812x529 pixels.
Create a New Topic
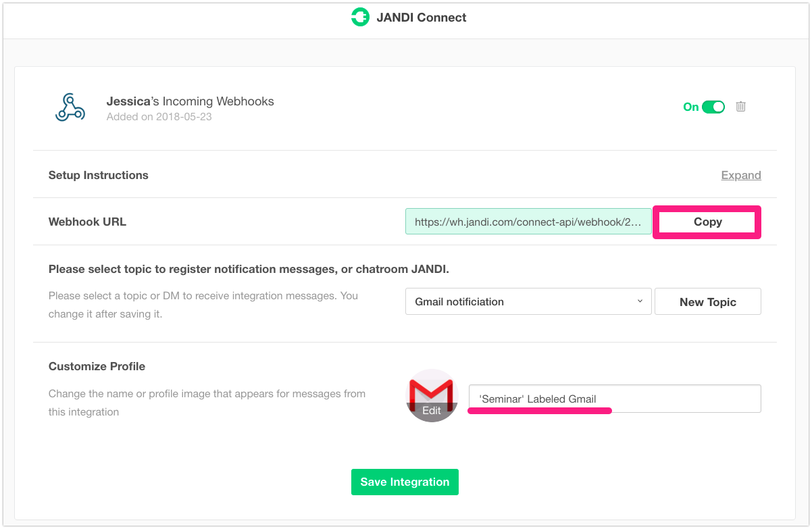coord(708,302)
